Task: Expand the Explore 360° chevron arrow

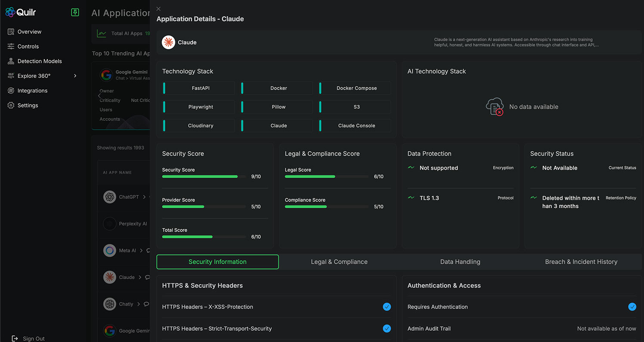Action: [75, 76]
